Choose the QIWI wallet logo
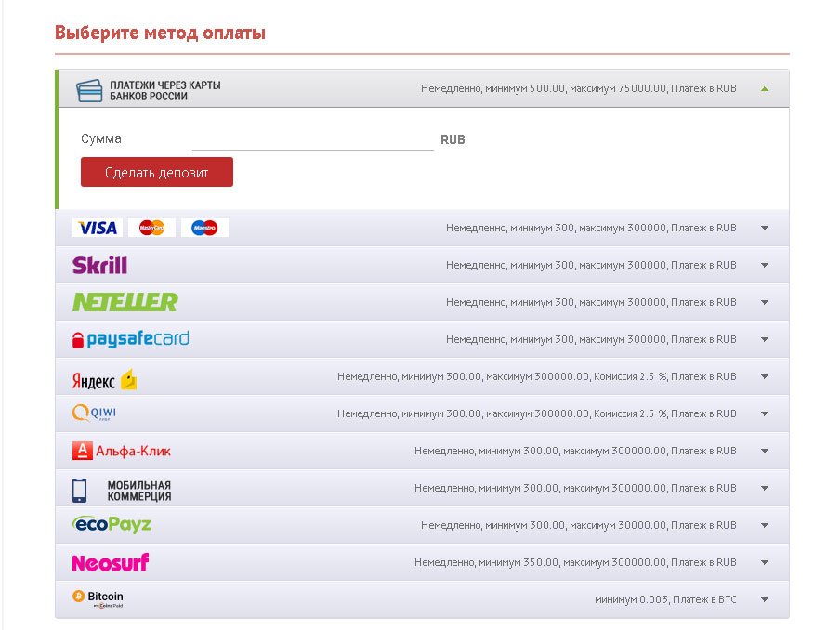 [x=94, y=413]
